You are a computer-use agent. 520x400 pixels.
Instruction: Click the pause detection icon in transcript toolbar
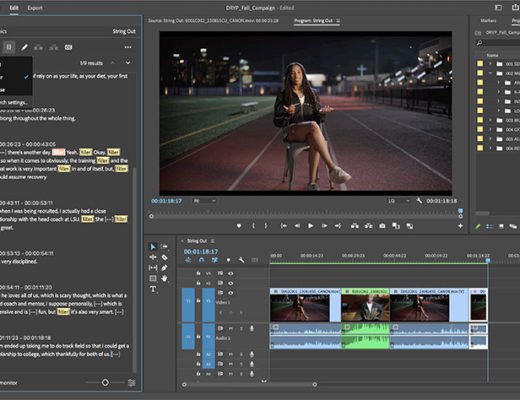point(9,47)
